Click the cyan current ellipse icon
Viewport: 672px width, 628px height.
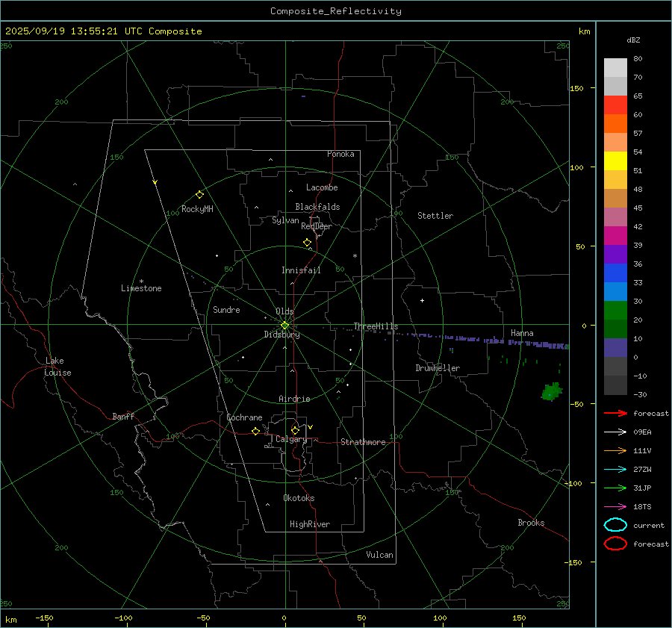point(615,525)
